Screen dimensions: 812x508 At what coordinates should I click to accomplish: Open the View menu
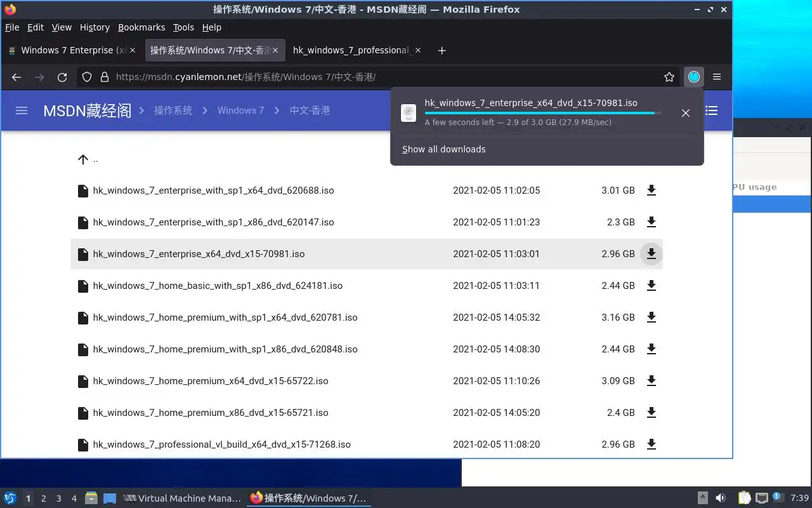pyautogui.click(x=62, y=27)
